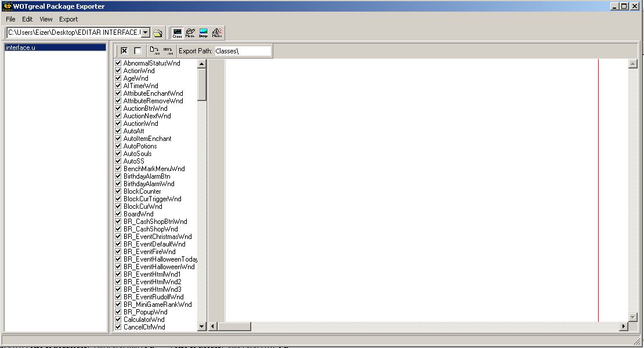The height and width of the screenshot is (348, 644).
Task: Click the open package folder icon
Action: point(158,33)
